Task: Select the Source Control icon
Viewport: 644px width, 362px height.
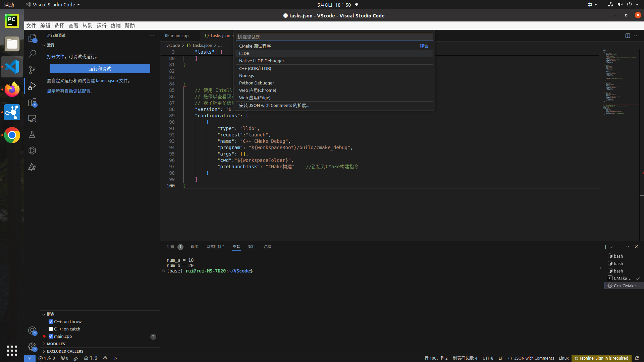Action: click(32, 70)
